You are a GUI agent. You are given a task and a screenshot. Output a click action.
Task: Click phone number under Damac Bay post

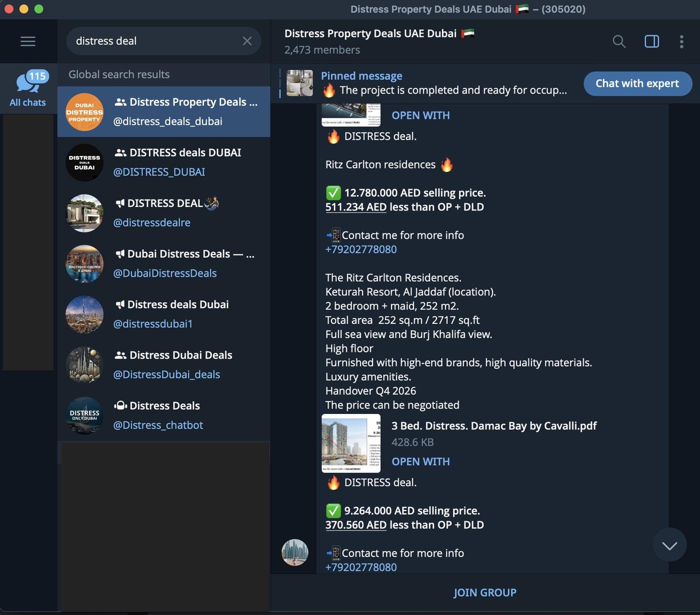click(x=361, y=567)
